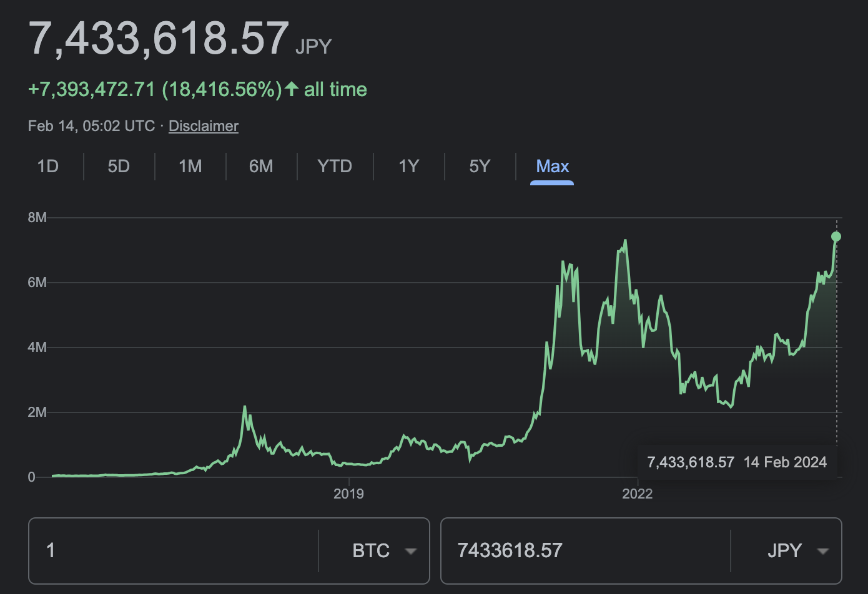Viewport: 868px width, 594px height.
Task: Click the 2019 axis label
Action: click(348, 494)
